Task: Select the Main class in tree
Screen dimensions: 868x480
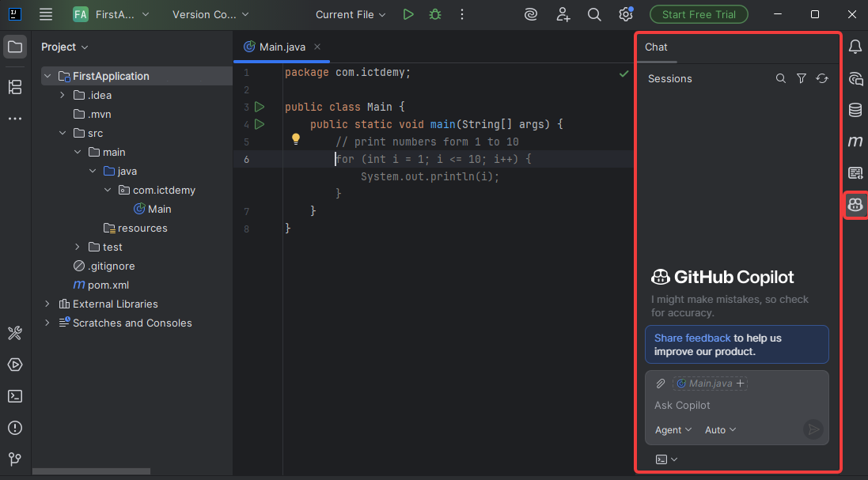Action: coord(152,209)
